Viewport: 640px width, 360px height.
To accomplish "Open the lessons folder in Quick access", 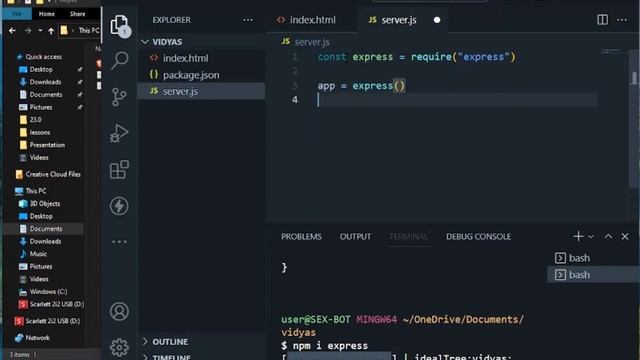I will coord(40,133).
